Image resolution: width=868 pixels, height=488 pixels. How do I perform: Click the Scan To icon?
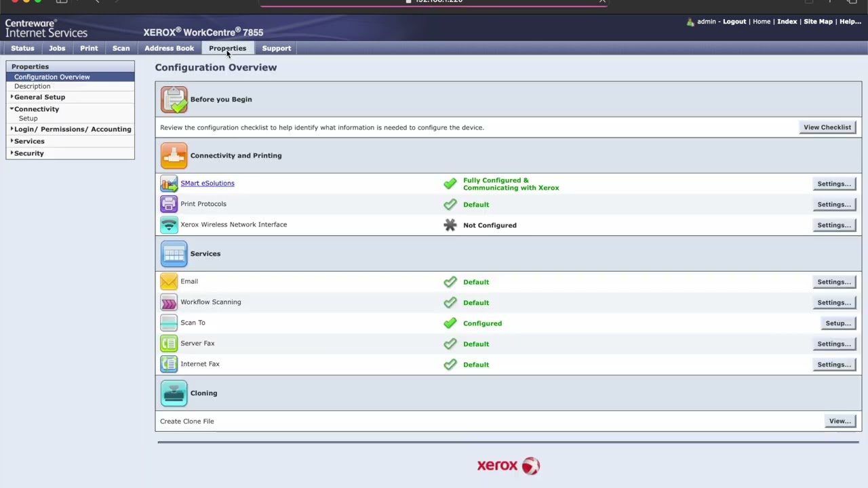(169, 323)
